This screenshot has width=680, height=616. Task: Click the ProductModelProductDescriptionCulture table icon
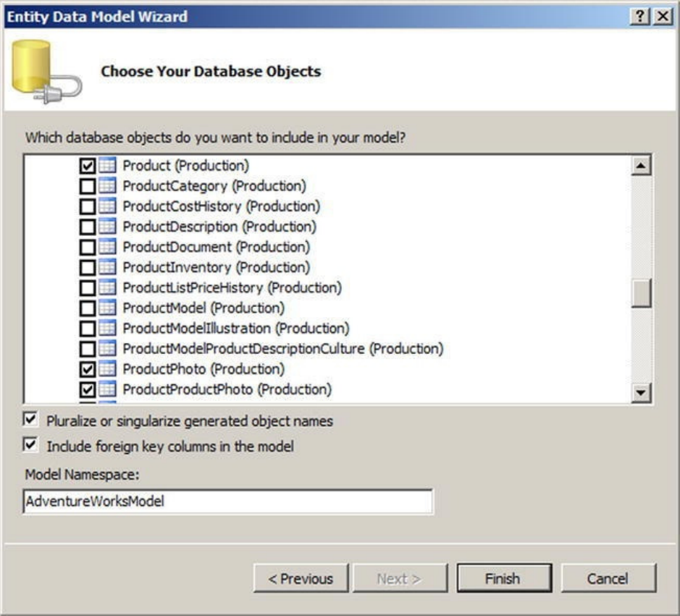pyautogui.click(x=107, y=348)
